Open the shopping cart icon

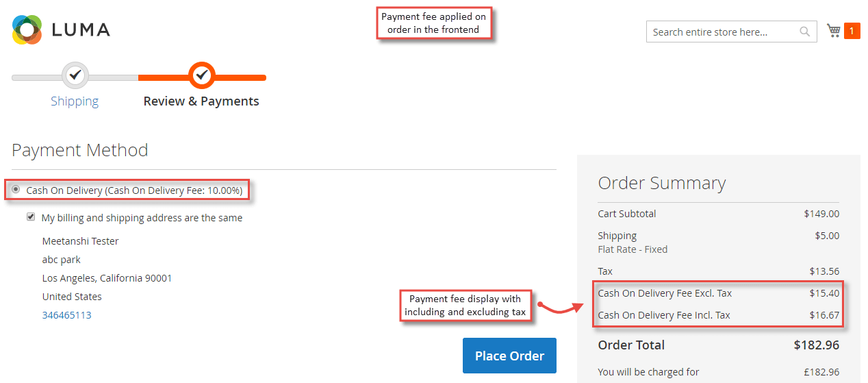pyautogui.click(x=834, y=30)
